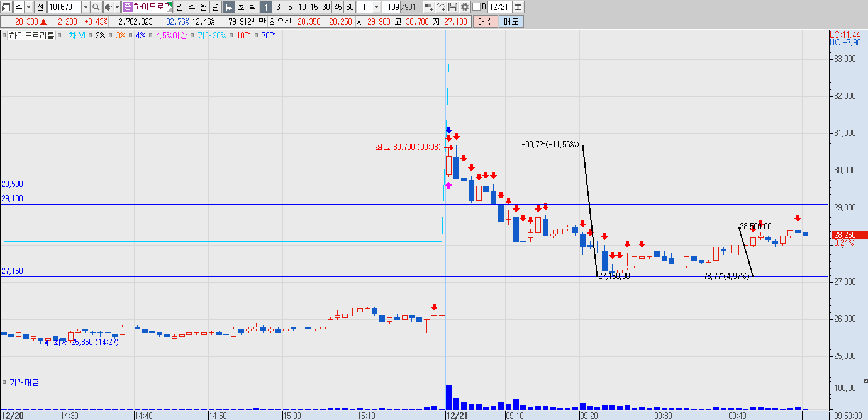Expand the stock code 101670 dropdown
This screenshot has height=420, width=868.
coord(86,7)
